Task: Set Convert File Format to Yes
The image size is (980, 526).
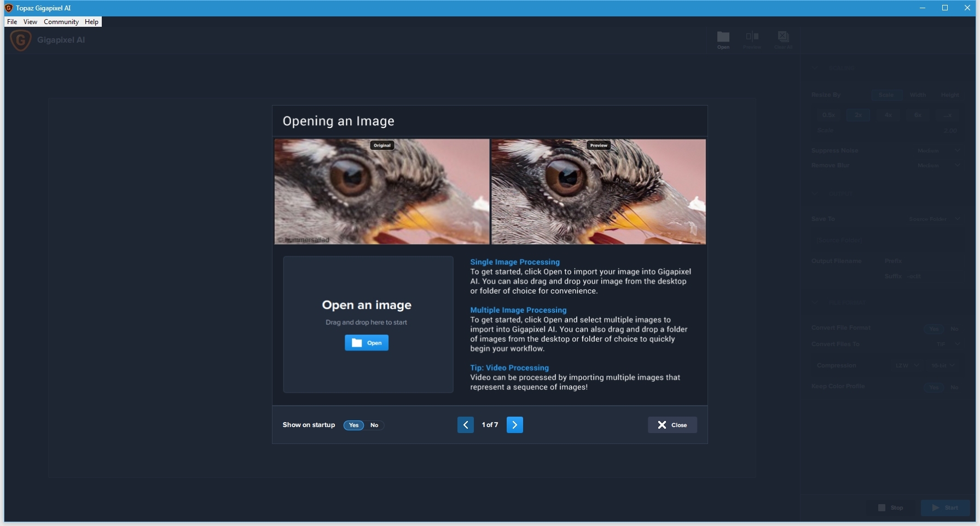Action: pyautogui.click(x=934, y=329)
